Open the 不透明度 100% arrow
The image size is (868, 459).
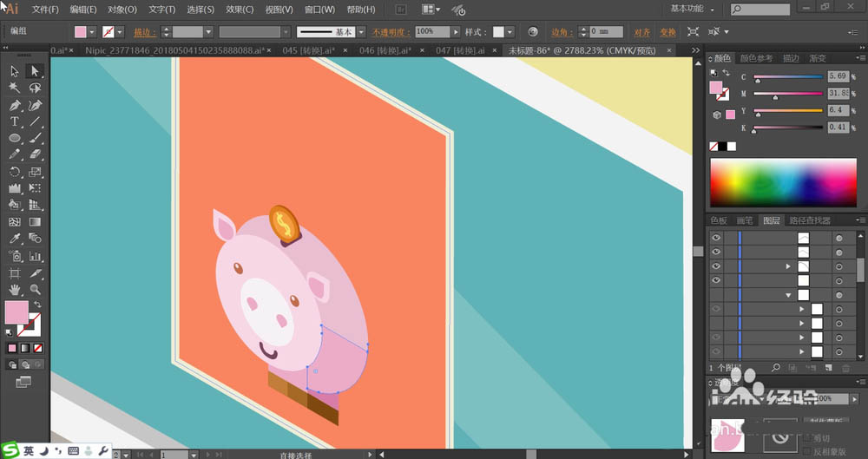456,32
